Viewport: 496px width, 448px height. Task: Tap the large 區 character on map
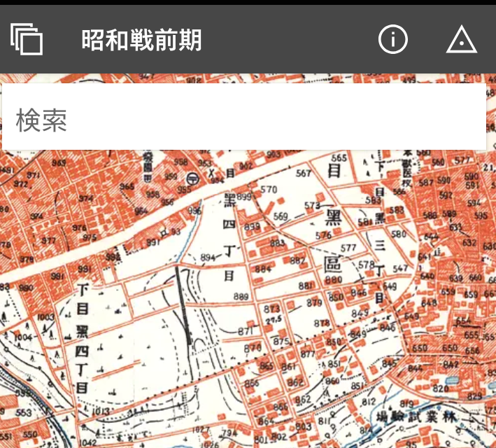point(333,264)
